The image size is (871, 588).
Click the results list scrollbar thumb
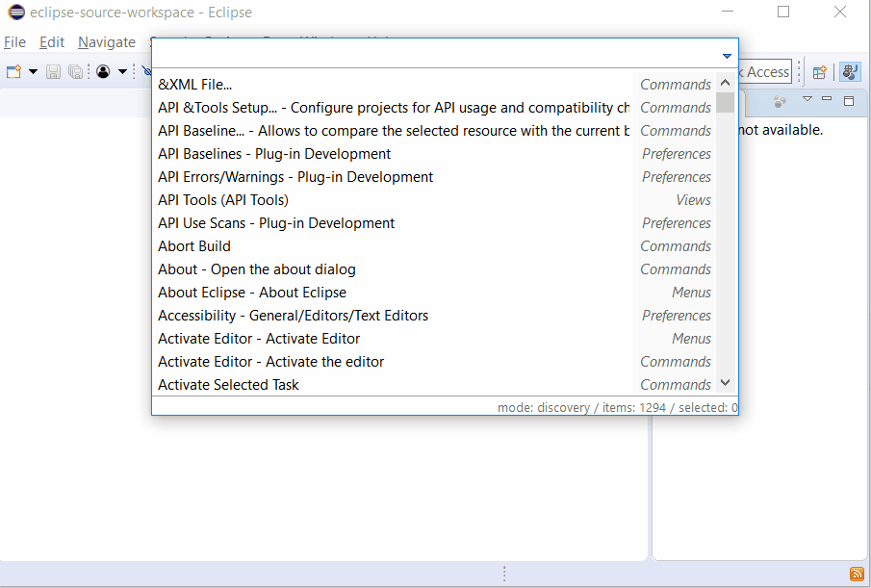(725, 103)
